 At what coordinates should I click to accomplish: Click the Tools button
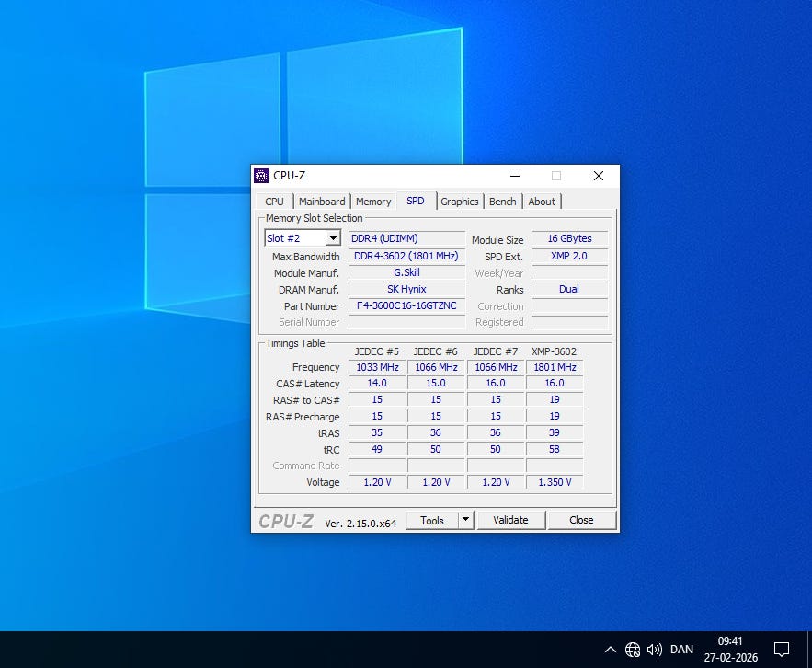(432, 520)
